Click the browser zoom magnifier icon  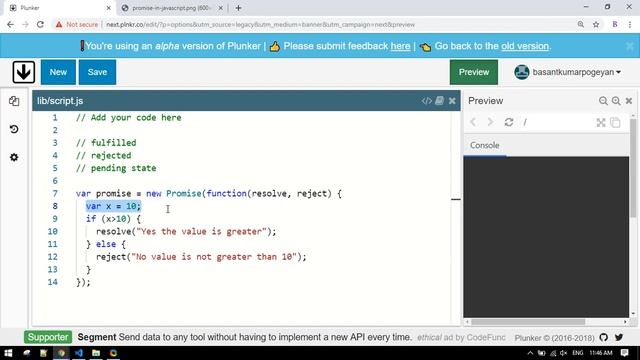pos(580,24)
